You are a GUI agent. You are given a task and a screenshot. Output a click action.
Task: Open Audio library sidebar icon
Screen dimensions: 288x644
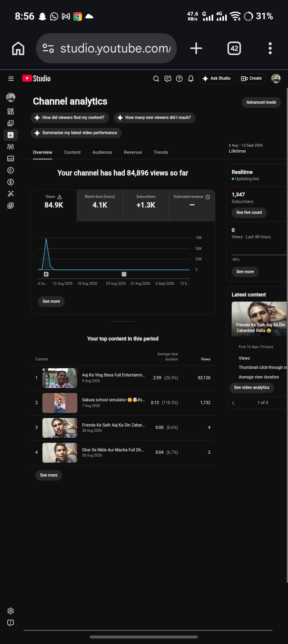[11, 206]
